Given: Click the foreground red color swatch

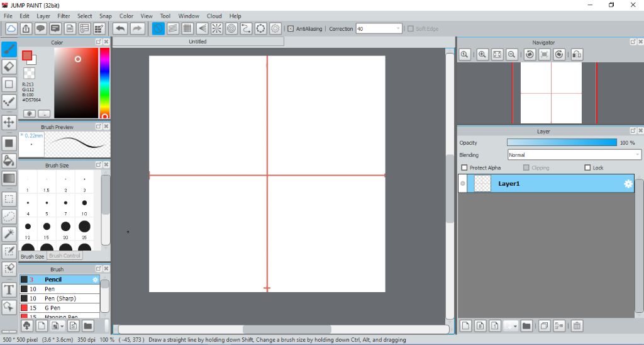Looking at the screenshot, I should click(27, 55).
